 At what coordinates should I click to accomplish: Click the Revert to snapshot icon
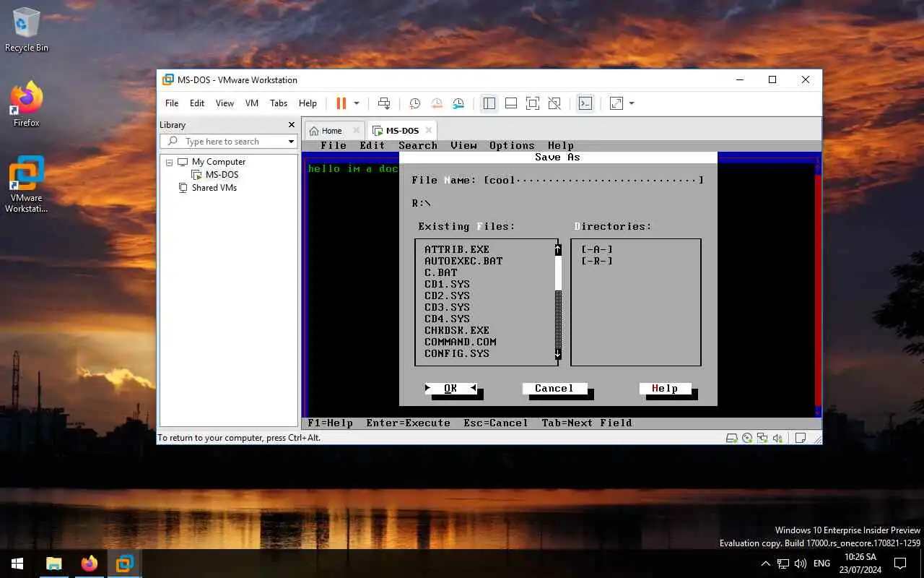(437, 103)
